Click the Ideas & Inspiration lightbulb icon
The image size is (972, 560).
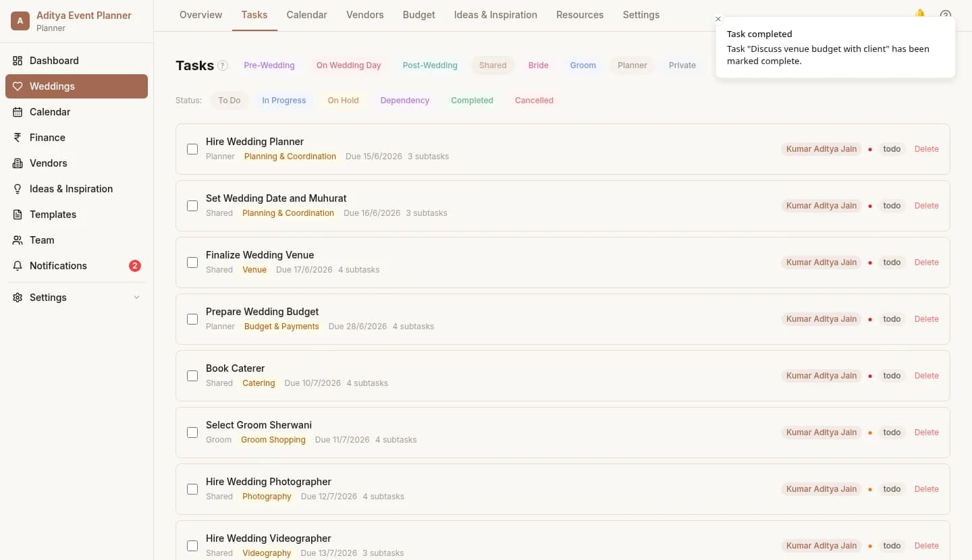point(18,189)
